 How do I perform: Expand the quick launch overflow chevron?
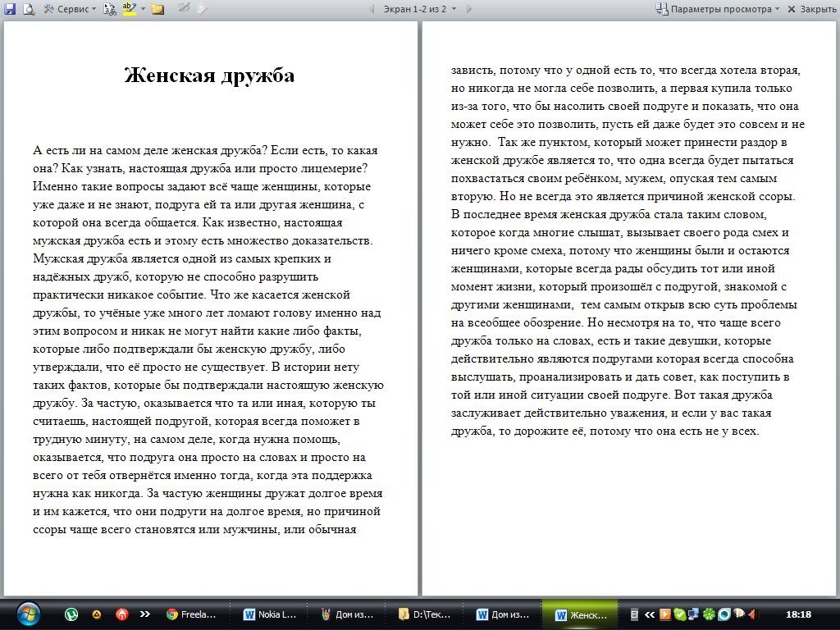[144, 614]
